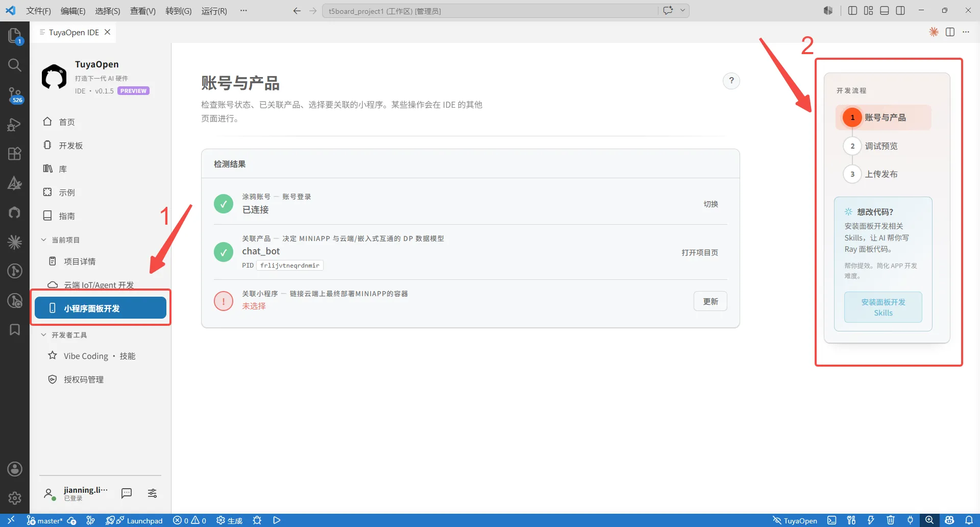Click the 安装面板开发 Skills button
This screenshot has width=980, height=527.
click(x=883, y=307)
